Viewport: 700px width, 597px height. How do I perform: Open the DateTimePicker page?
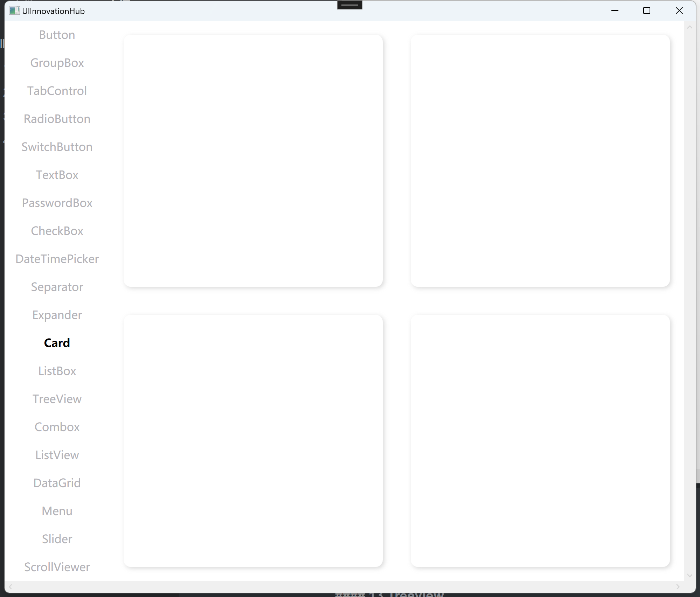click(x=57, y=259)
